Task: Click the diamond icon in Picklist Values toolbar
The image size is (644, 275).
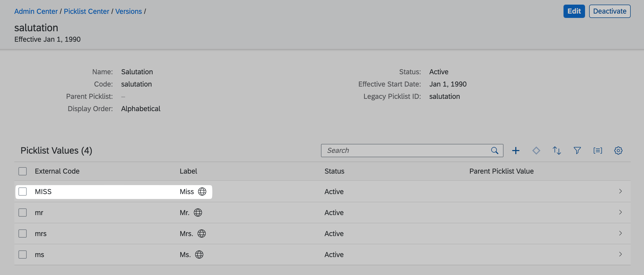Action: point(536,151)
